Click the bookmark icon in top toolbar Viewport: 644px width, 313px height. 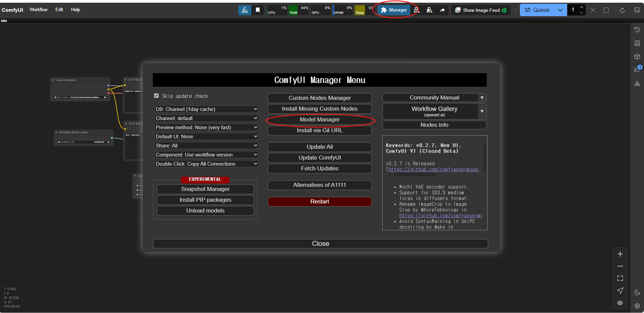pyautogui.click(x=258, y=10)
